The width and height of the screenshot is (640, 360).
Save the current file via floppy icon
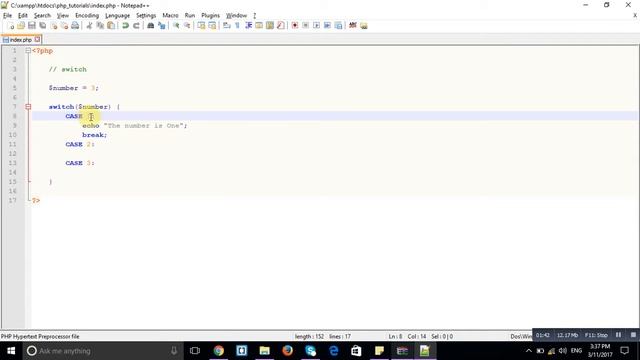[31, 26]
